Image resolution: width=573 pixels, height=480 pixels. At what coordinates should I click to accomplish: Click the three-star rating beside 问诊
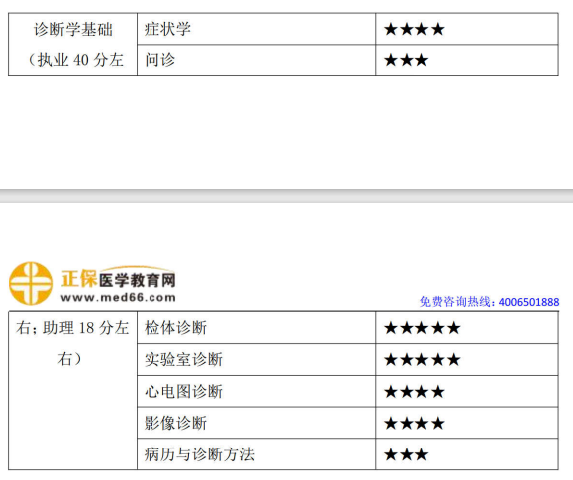point(406,60)
